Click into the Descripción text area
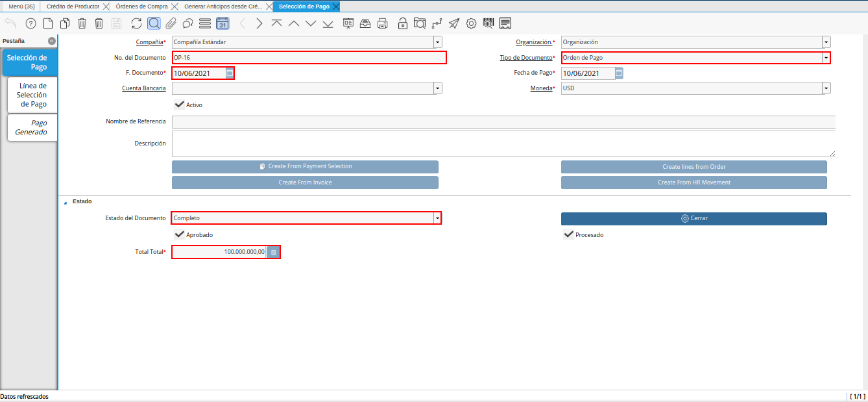868x402 pixels. pyautogui.click(x=503, y=144)
